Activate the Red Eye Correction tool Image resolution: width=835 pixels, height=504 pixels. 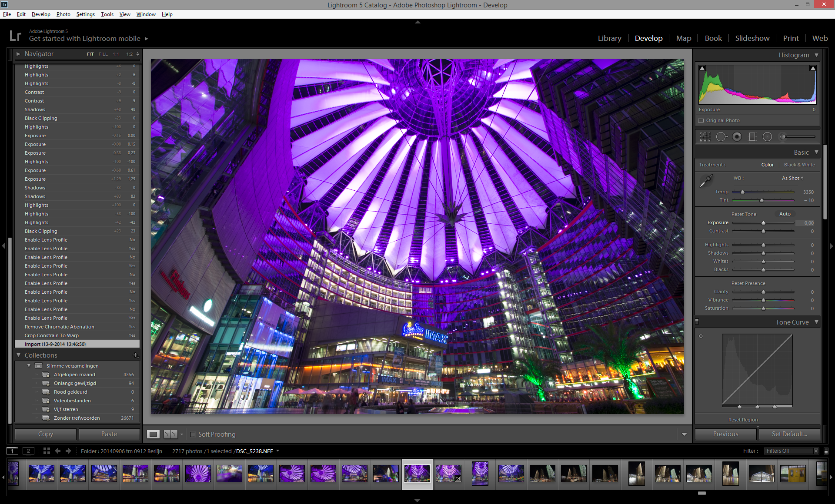tap(737, 137)
